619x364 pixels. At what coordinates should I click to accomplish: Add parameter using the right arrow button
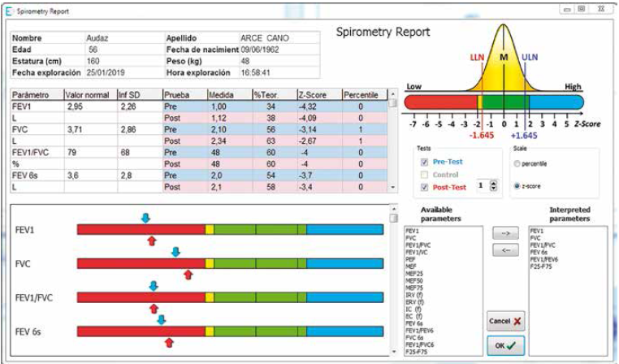[505, 233]
